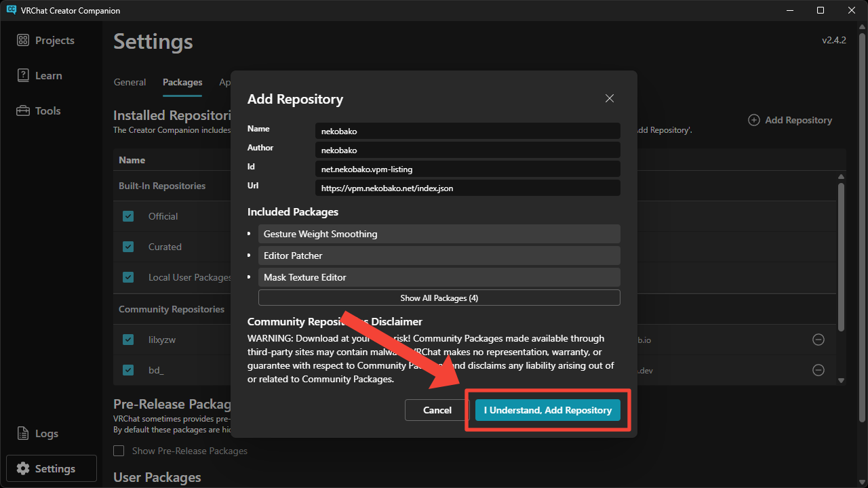
Task: Remove the bd_ repository
Action: click(818, 370)
